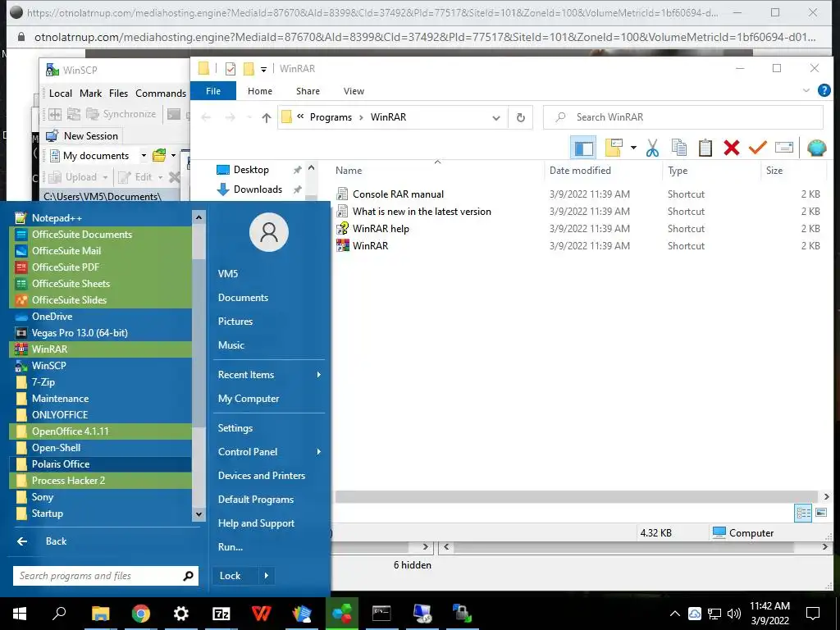The width and height of the screenshot is (840, 630).
Task: Open the Explorer help question mark icon
Action: click(x=824, y=90)
